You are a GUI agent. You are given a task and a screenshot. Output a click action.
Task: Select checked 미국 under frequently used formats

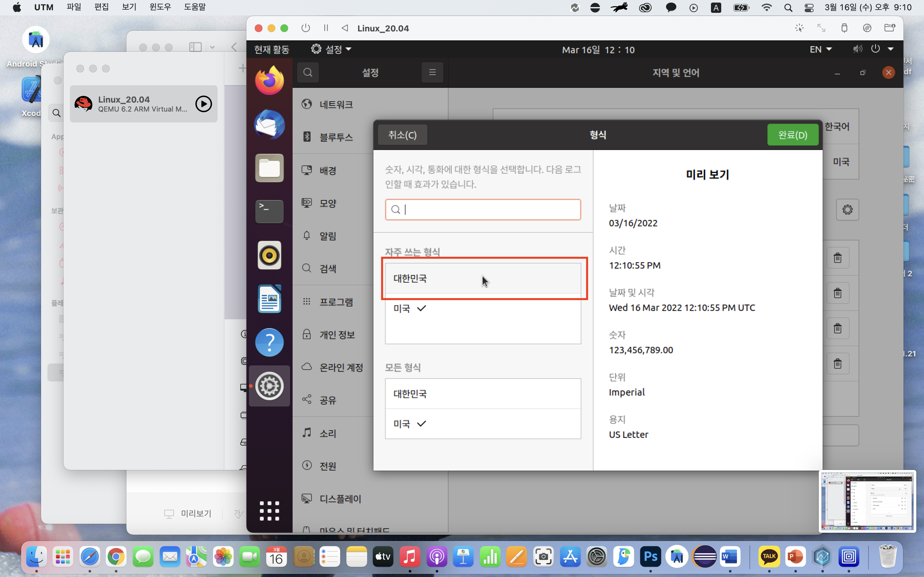[x=483, y=308]
